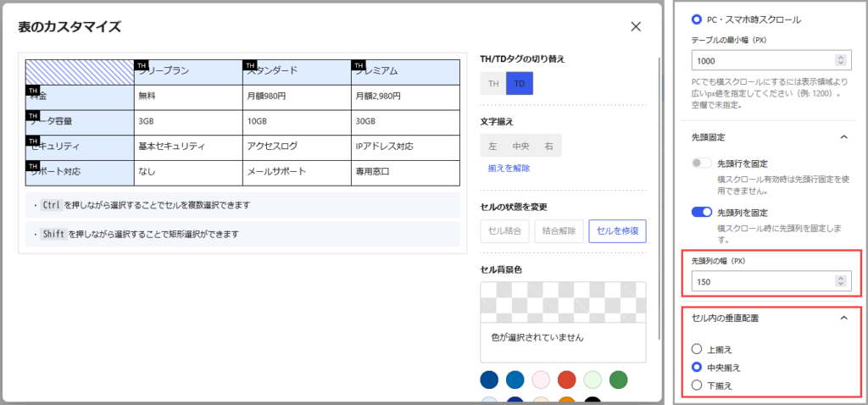The image size is (868, 405).
Task: Choose the pale pink color swatch
Action: pyautogui.click(x=541, y=380)
